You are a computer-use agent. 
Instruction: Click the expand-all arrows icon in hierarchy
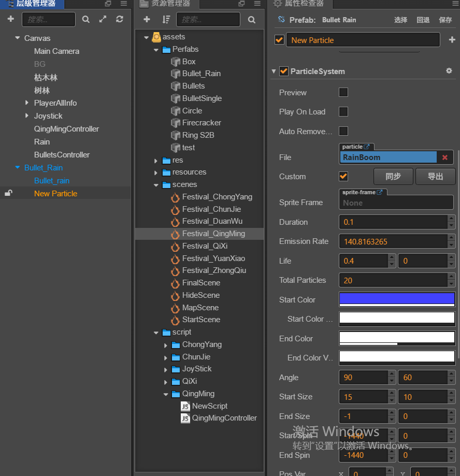tap(103, 19)
